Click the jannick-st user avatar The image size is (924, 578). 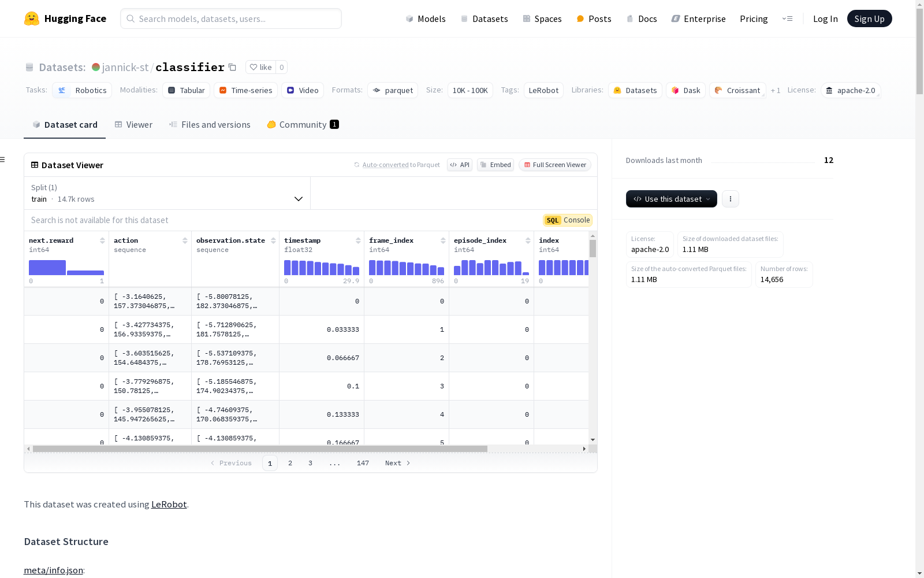pos(96,67)
